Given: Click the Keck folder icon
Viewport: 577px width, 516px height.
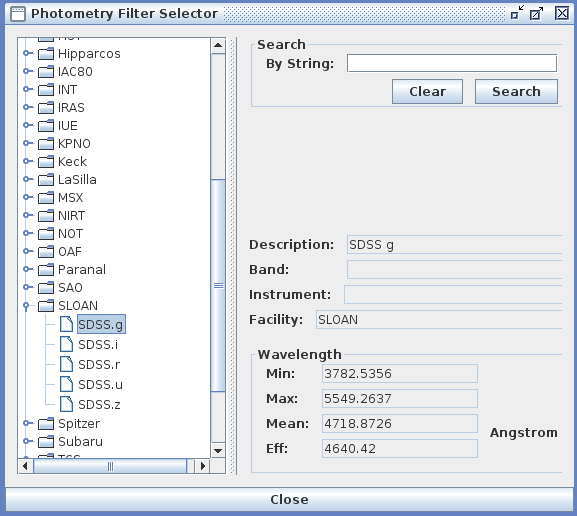Looking at the screenshot, I should click(x=46, y=162).
